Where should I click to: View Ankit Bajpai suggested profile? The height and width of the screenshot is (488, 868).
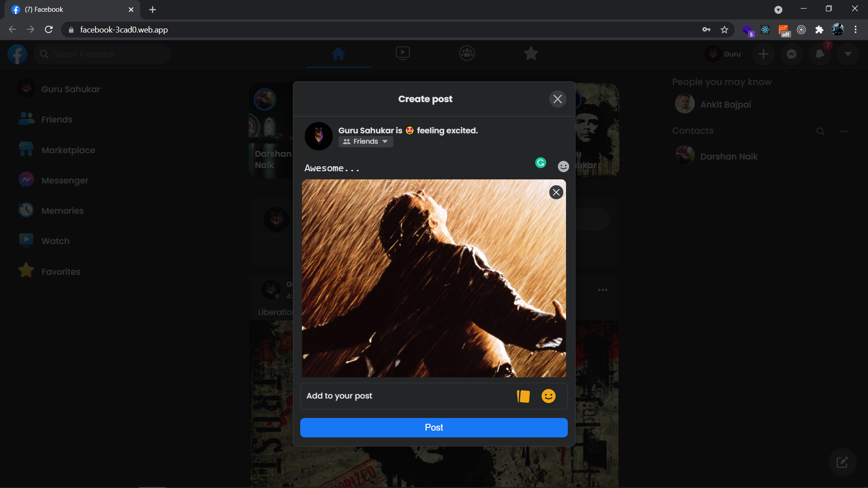(713, 104)
